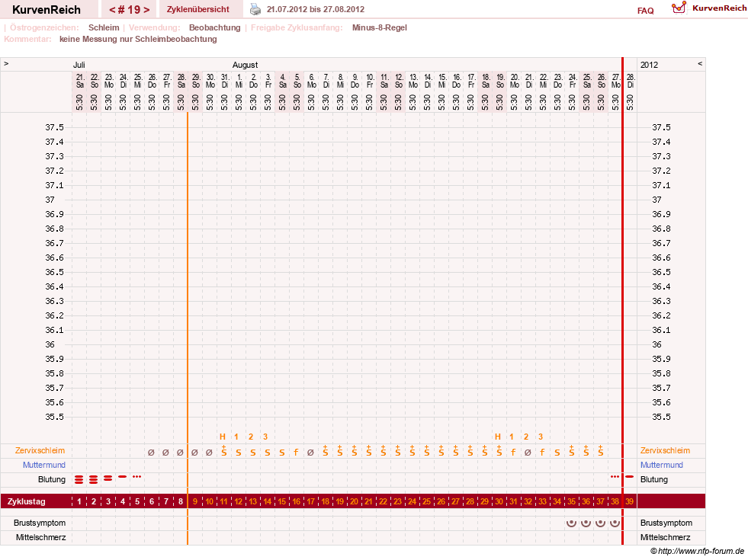748x560 pixels.
Task: Click the KurvenReich crown logo icon
Action: (x=679, y=8)
